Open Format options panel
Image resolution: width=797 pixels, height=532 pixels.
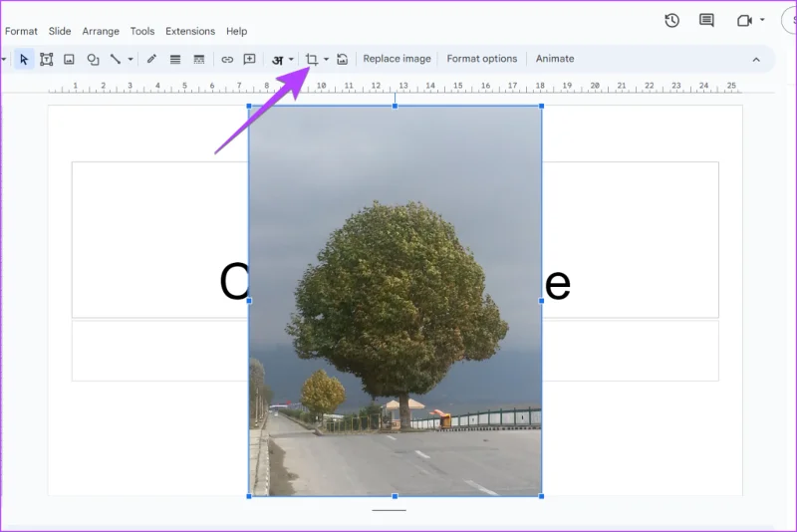coord(482,59)
